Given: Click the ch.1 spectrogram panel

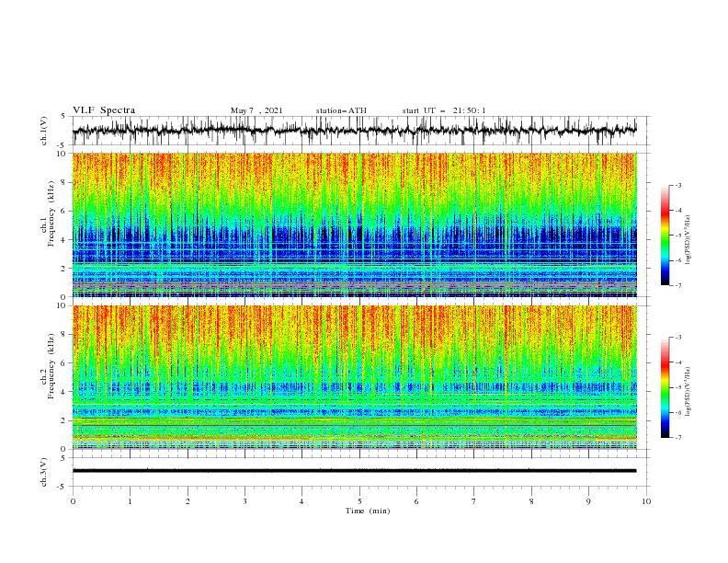Looking at the screenshot, I should click(x=355, y=224).
